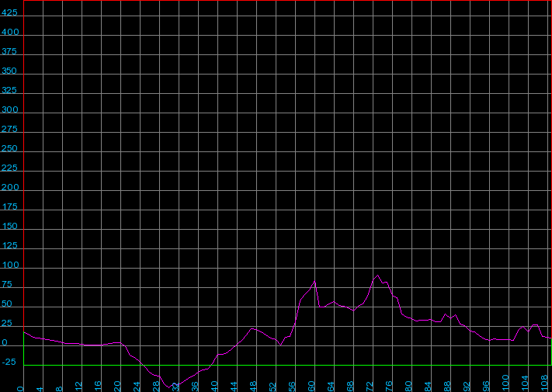Click the 425 label on the vertical axis
The height and width of the screenshot is (392, 552).
[9, 12]
